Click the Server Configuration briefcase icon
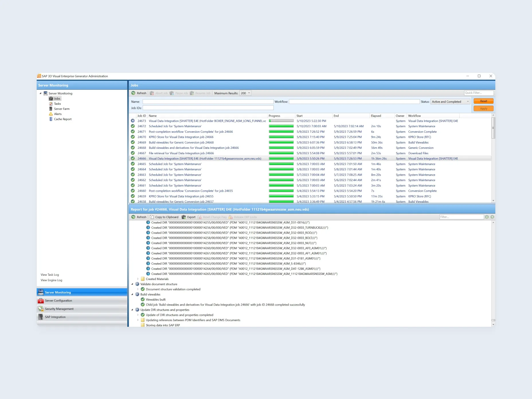The height and width of the screenshot is (399, 532). click(x=41, y=301)
